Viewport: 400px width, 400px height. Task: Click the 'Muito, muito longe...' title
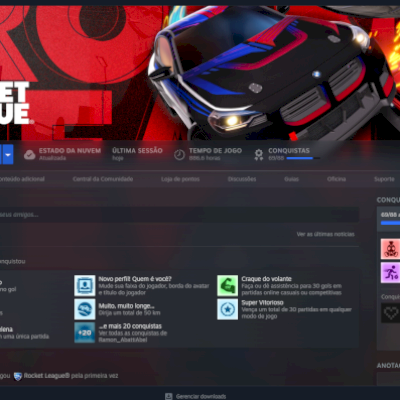[126, 306]
